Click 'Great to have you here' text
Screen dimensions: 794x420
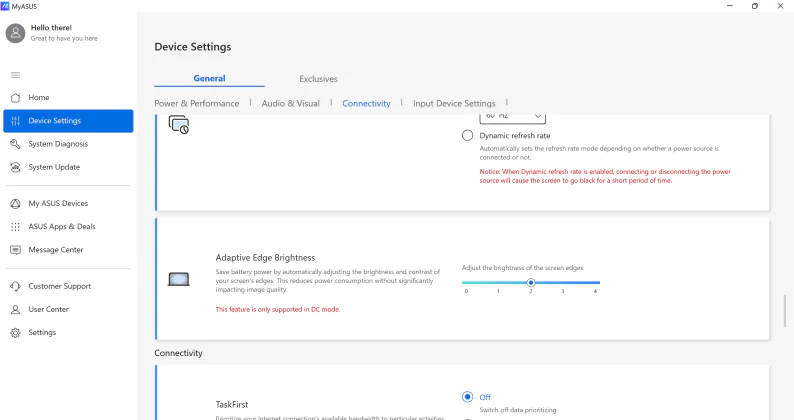coord(64,39)
